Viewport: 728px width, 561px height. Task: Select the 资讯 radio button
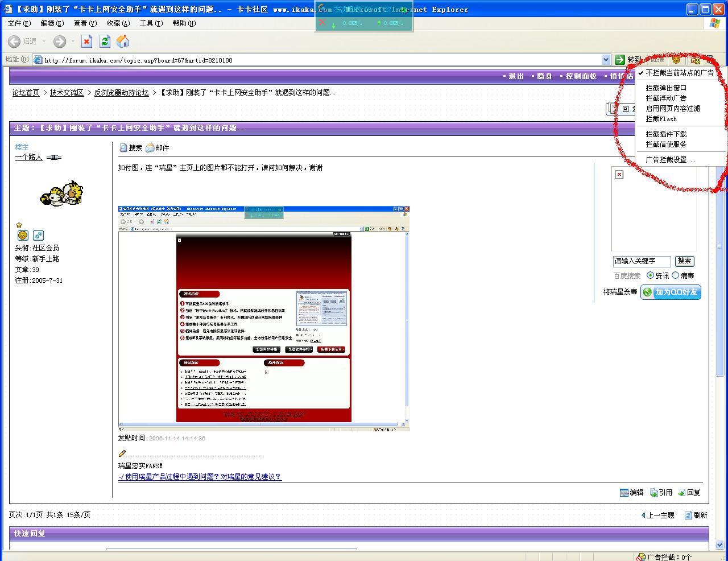650,275
